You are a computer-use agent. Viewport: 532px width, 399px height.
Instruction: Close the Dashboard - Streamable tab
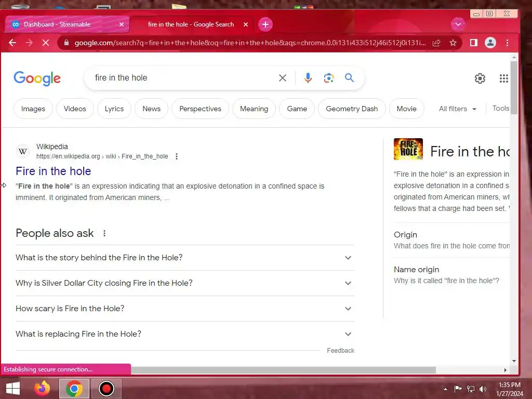click(122, 24)
